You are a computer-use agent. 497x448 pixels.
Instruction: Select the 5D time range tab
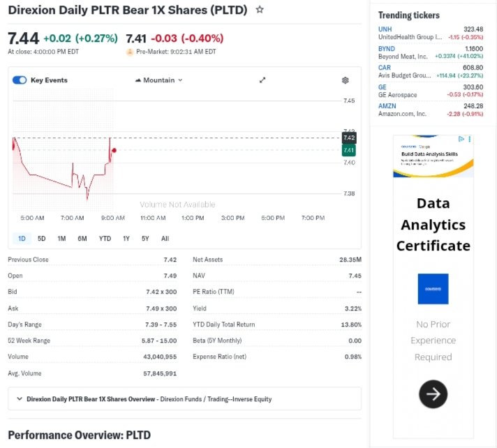click(x=42, y=239)
